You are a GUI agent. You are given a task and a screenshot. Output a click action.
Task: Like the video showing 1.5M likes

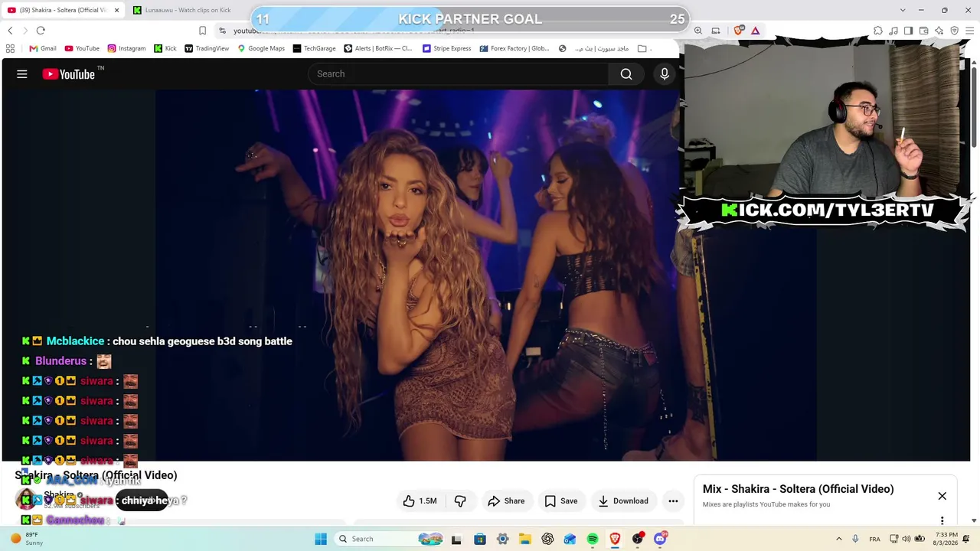click(x=420, y=501)
